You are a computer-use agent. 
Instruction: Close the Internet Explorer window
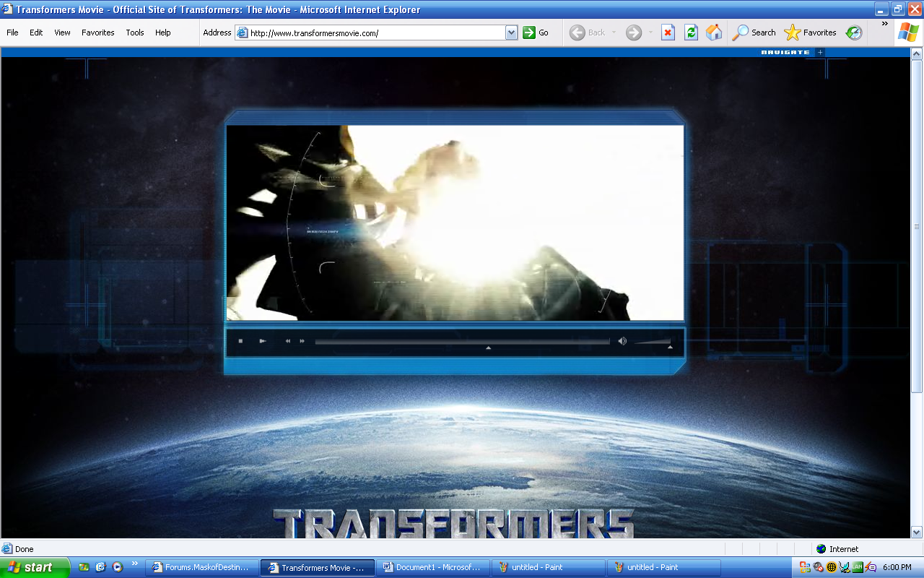(915, 9)
